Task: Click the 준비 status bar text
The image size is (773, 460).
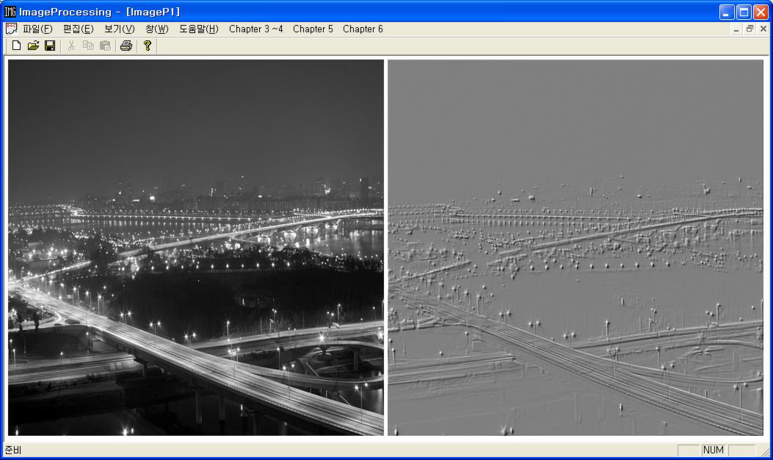Action: point(13,450)
